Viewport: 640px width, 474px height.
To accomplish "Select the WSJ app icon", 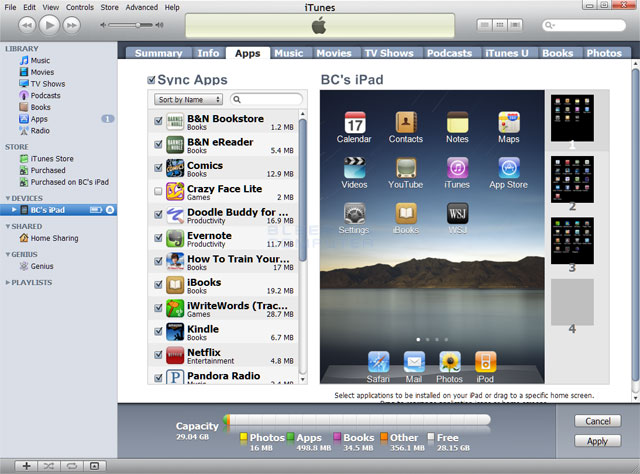I will 457,213.
